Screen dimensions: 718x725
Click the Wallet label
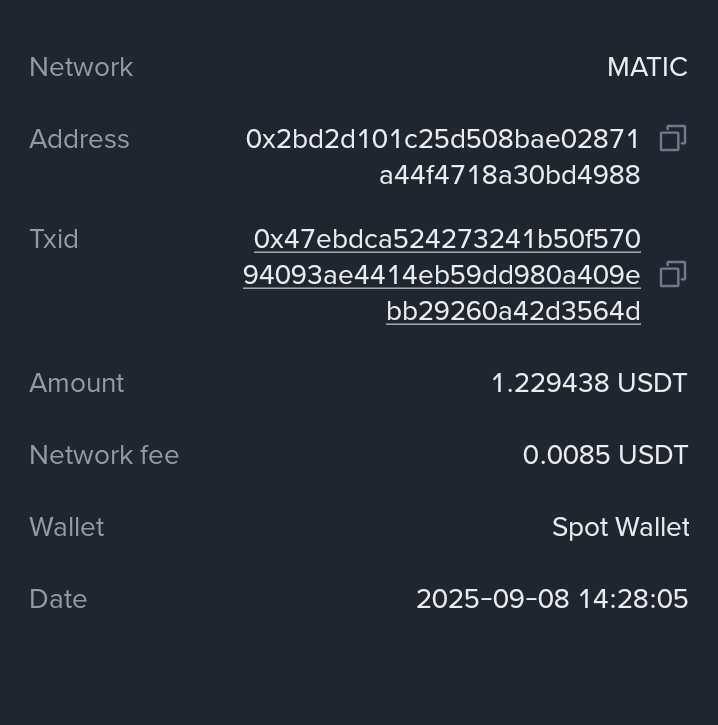pyautogui.click(x=67, y=527)
